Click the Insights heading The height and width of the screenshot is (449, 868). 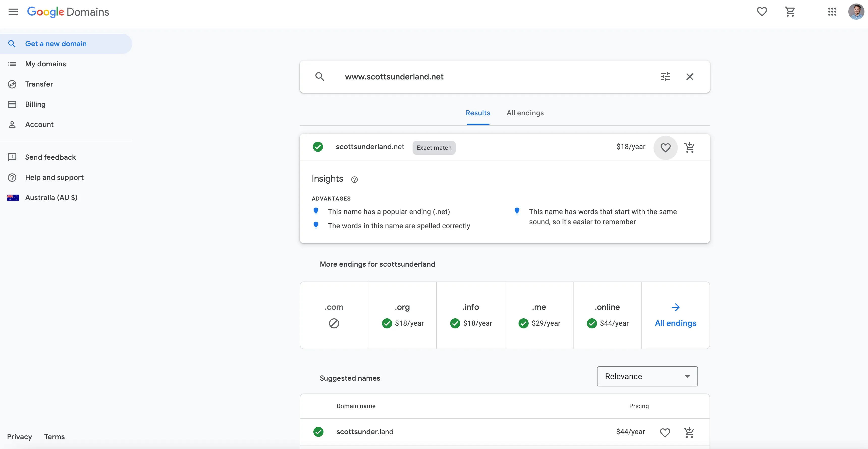click(x=327, y=179)
